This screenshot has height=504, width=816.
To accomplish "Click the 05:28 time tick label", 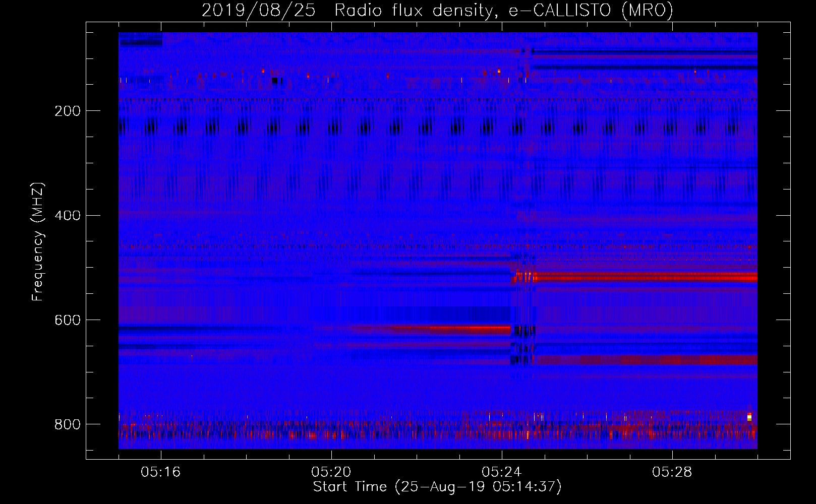I will tap(672, 472).
